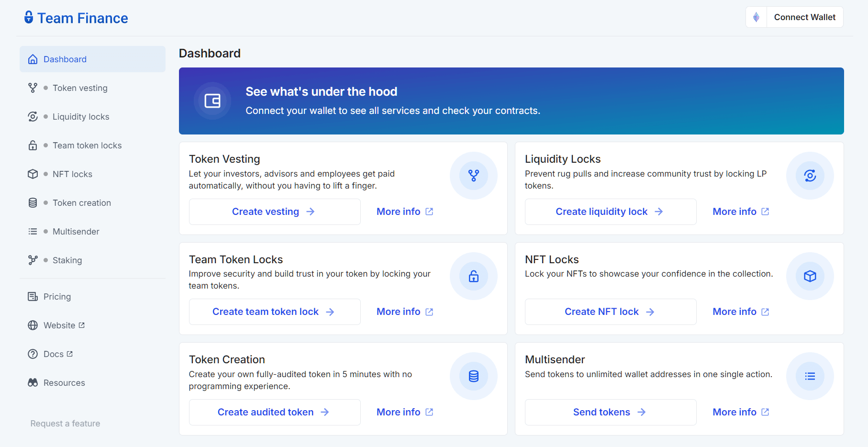
Task: Select the Token vesting icon in sidebar
Action: 32,88
